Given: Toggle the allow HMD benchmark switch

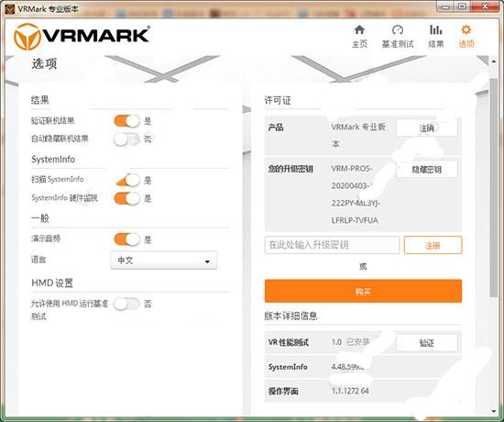Looking at the screenshot, I should [x=126, y=304].
